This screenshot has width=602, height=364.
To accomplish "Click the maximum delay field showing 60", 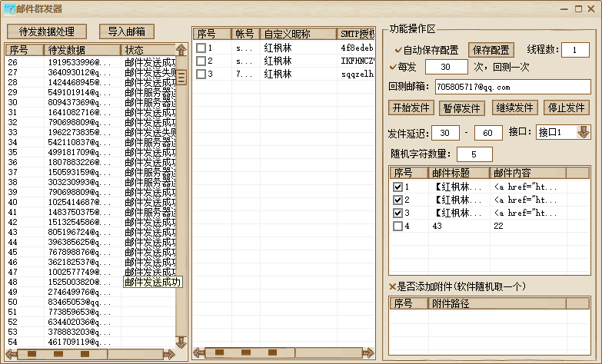I will point(488,133).
